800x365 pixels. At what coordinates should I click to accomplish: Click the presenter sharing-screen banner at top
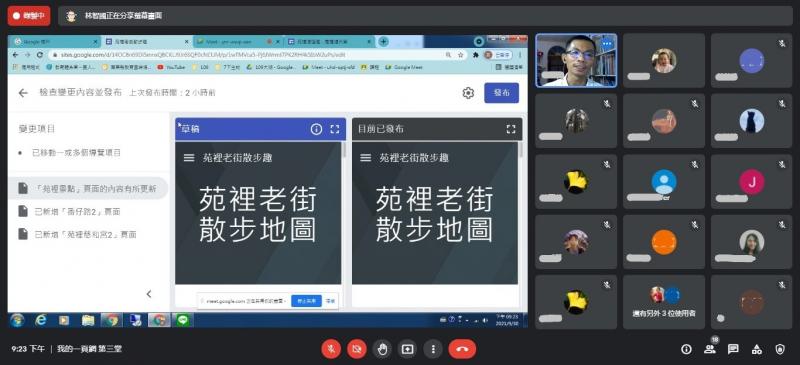pyautogui.click(x=425, y=16)
